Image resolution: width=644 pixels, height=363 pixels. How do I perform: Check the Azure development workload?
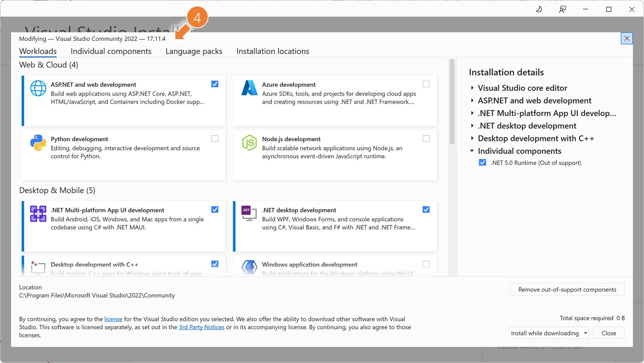(426, 84)
